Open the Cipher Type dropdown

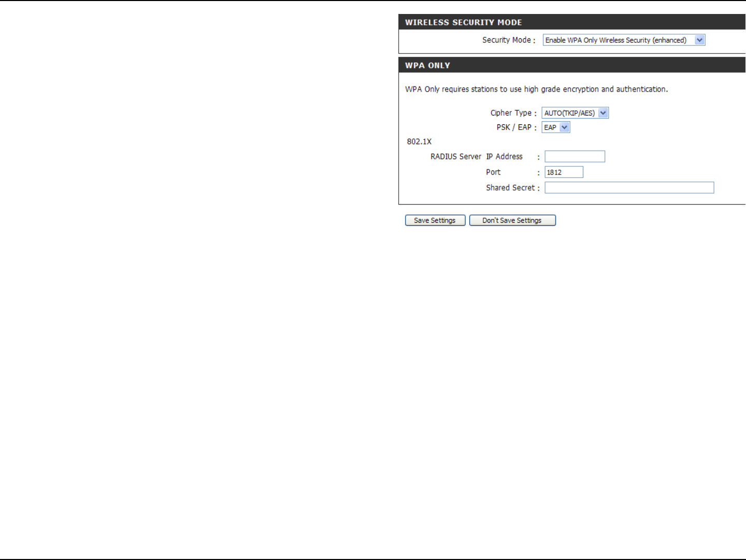point(575,113)
